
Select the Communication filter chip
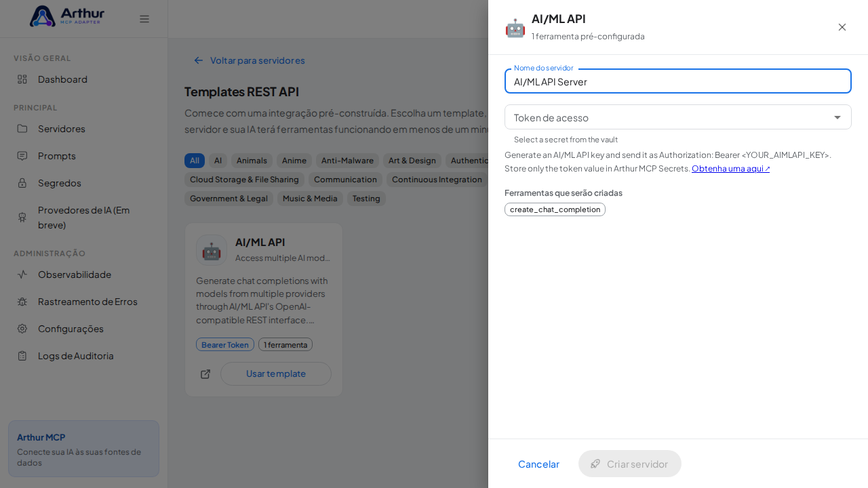tap(345, 180)
